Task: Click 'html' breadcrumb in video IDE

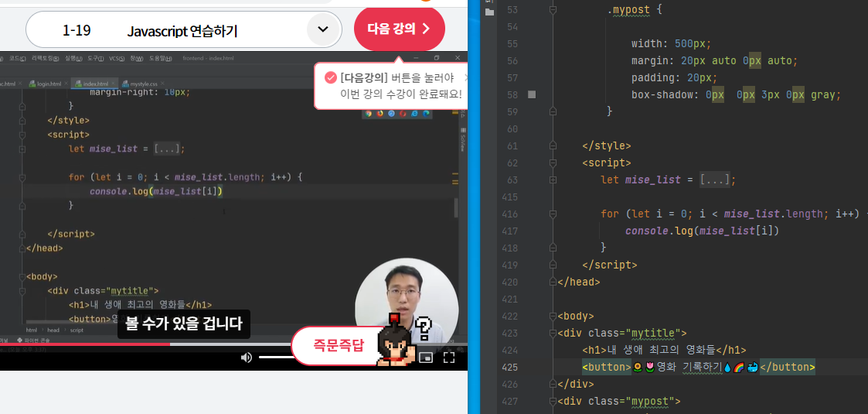Action: (x=32, y=330)
